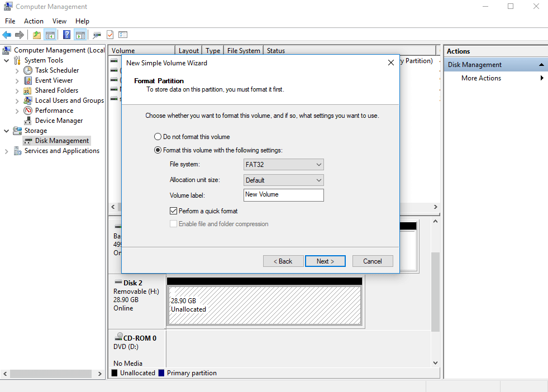Click the Disk Management tree icon
The height and width of the screenshot is (392, 548).
28,141
